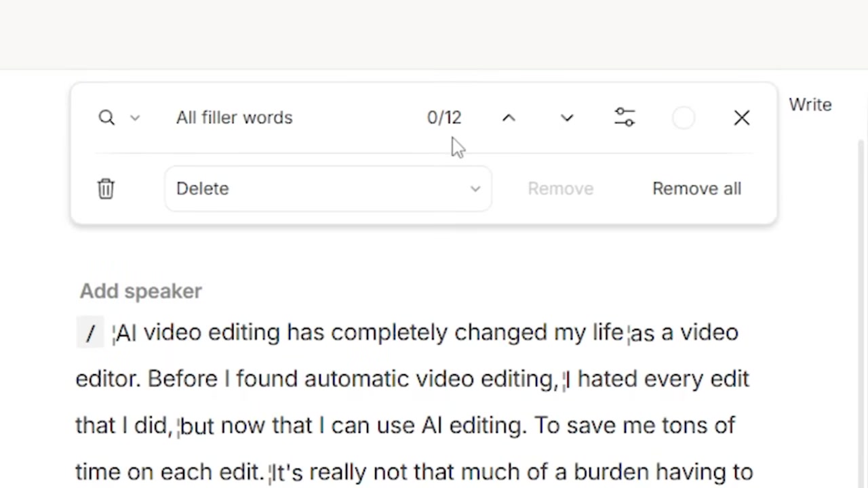Click the word 'tons' in transcript

pyautogui.click(x=684, y=426)
